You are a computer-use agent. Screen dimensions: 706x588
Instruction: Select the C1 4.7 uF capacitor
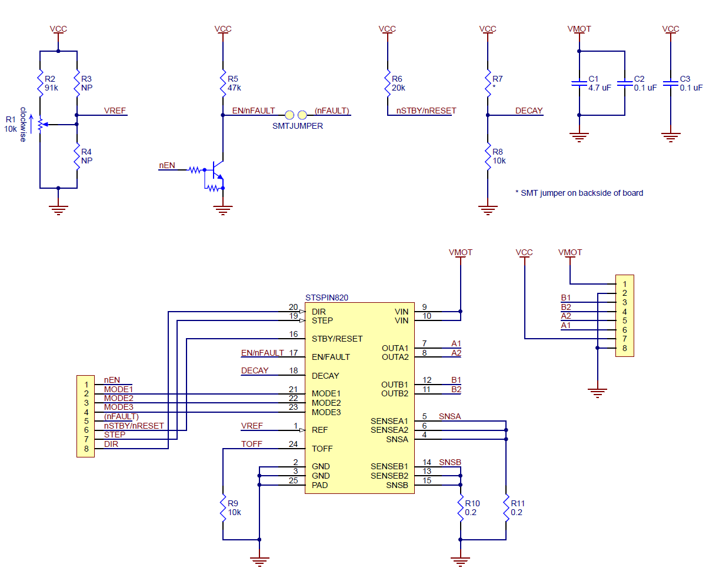pyautogui.click(x=580, y=83)
